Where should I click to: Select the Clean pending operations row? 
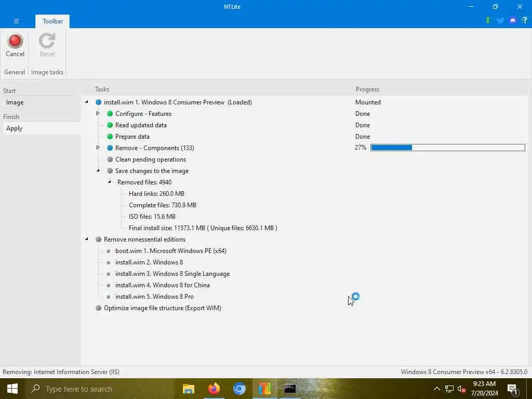click(x=150, y=159)
